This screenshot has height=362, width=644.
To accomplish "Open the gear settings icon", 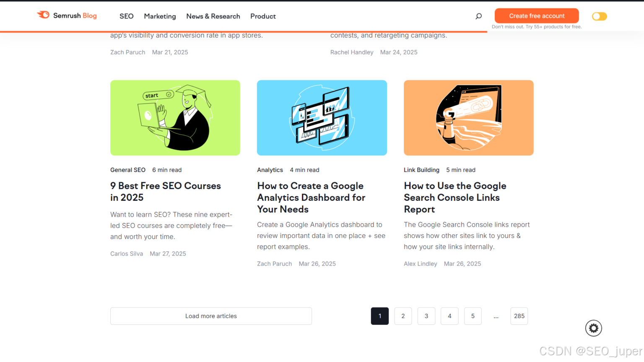I will [593, 328].
